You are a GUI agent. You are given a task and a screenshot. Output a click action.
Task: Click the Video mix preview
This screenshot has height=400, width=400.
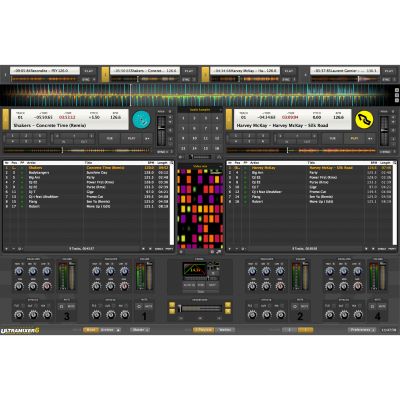(x=200, y=208)
